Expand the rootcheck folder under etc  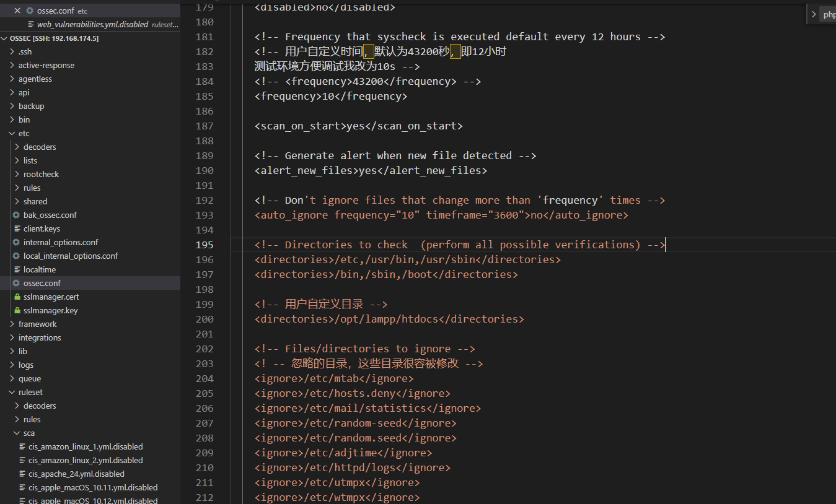click(17, 174)
